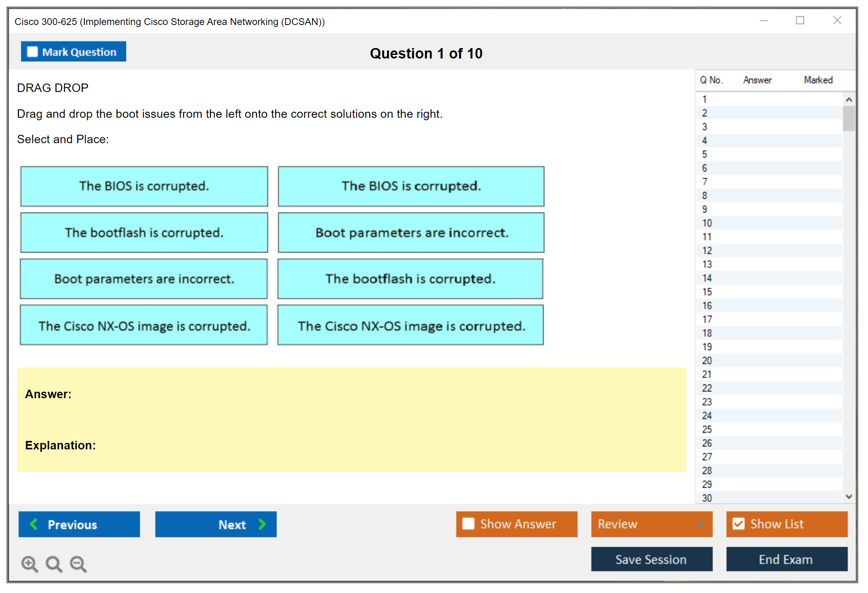Select left 'The bootflash is corrupted.' tile

pyautogui.click(x=144, y=233)
